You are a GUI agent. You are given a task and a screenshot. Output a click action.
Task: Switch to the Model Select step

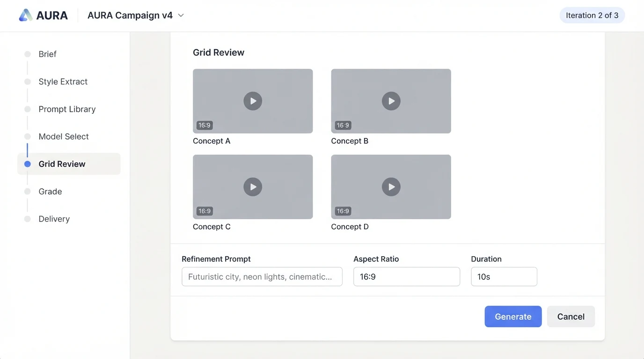(64, 136)
